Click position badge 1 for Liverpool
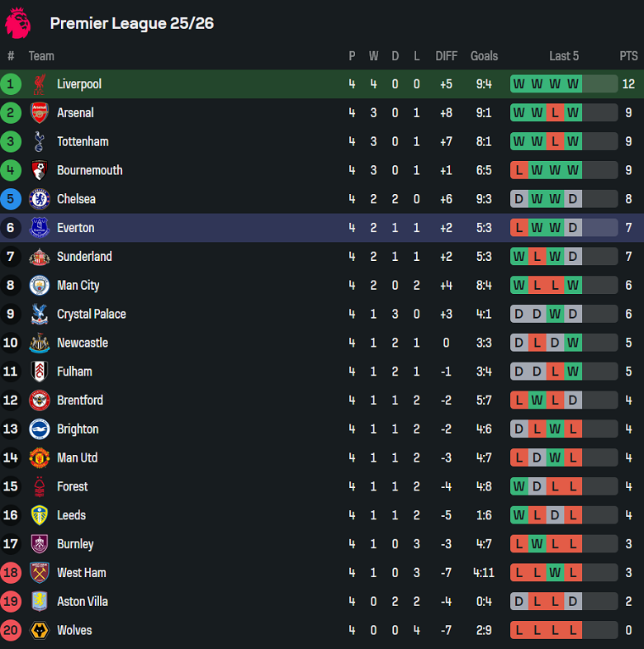The image size is (644, 649). point(11,84)
